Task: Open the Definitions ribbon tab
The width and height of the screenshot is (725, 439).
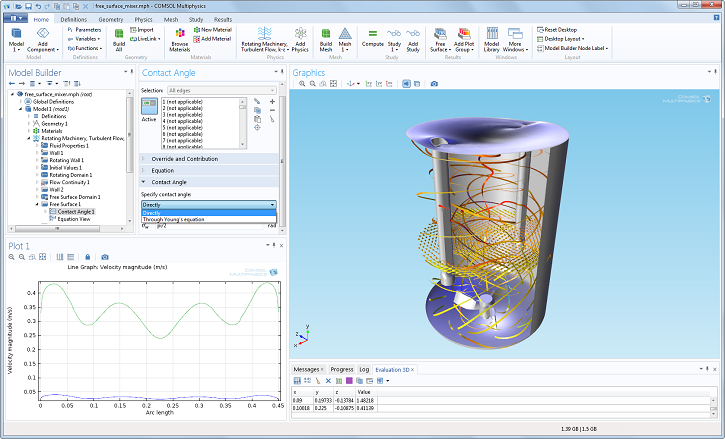Action: pos(74,19)
